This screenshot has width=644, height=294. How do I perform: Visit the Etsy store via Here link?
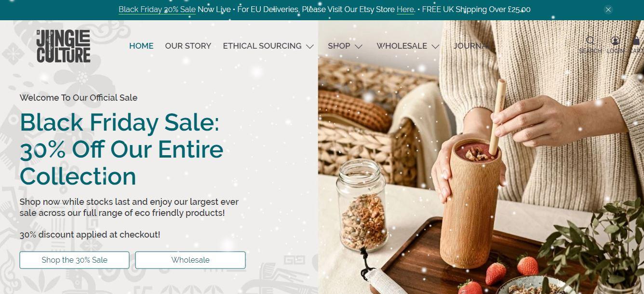coord(405,10)
